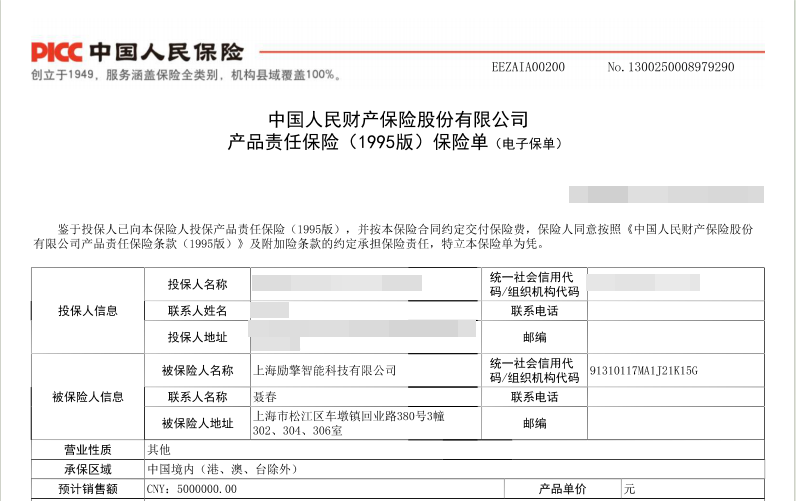Screen dimensions: 796x501
Task: Click the title 中国人民财产保险股份有限公司
Action: coord(398,120)
